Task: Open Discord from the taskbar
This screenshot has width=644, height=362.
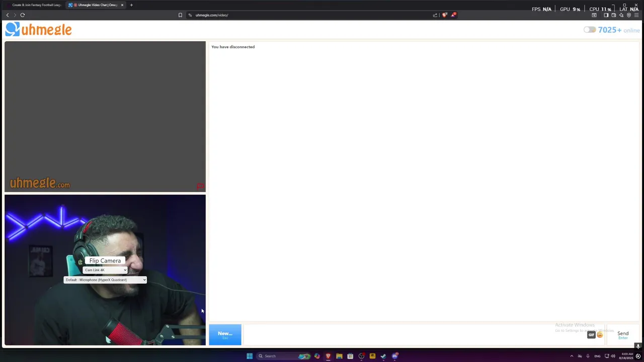Action: tap(395, 356)
